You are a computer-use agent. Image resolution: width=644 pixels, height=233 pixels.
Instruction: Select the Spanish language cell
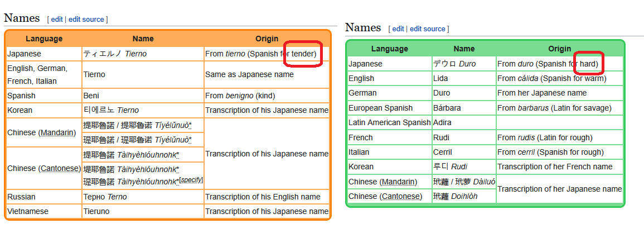(44, 96)
